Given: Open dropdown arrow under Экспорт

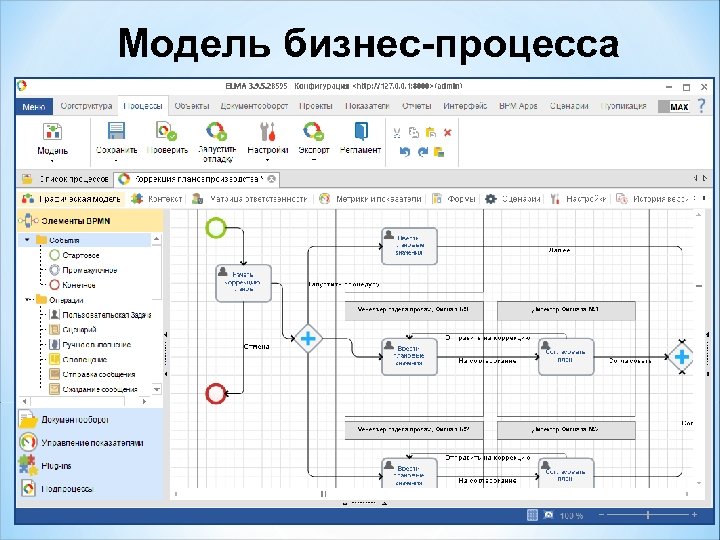Looking at the screenshot, I should 314,161.
